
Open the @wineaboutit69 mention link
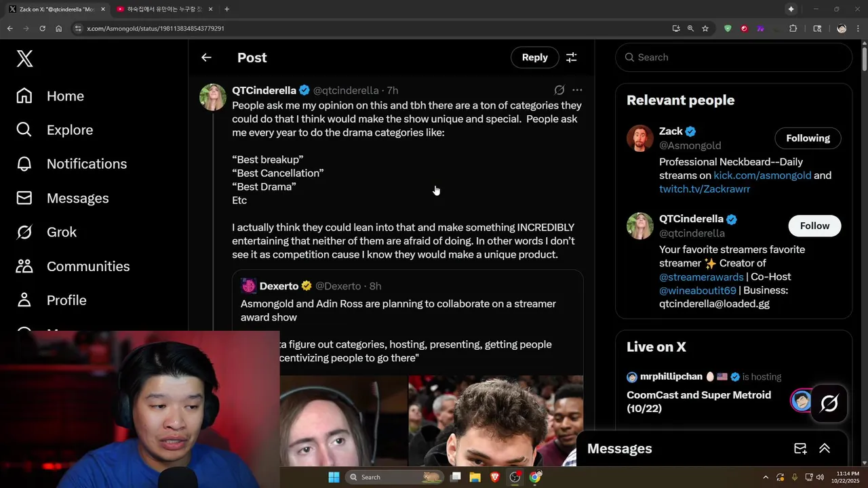point(698,290)
